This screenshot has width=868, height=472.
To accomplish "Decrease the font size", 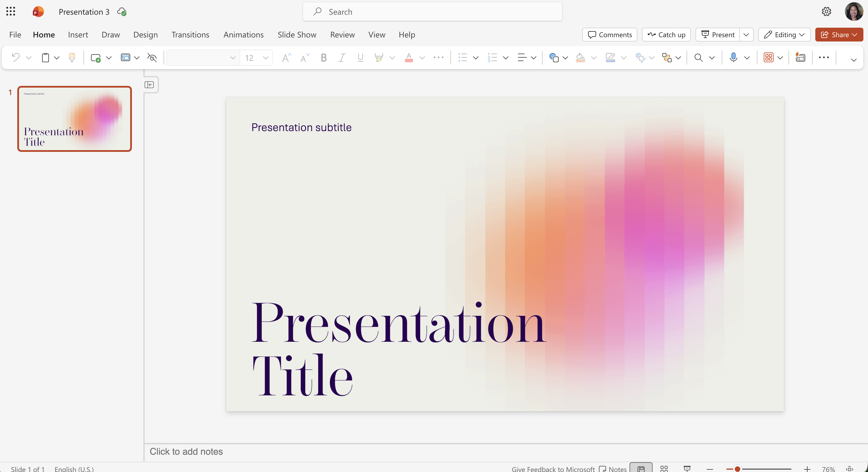I will [x=305, y=58].
